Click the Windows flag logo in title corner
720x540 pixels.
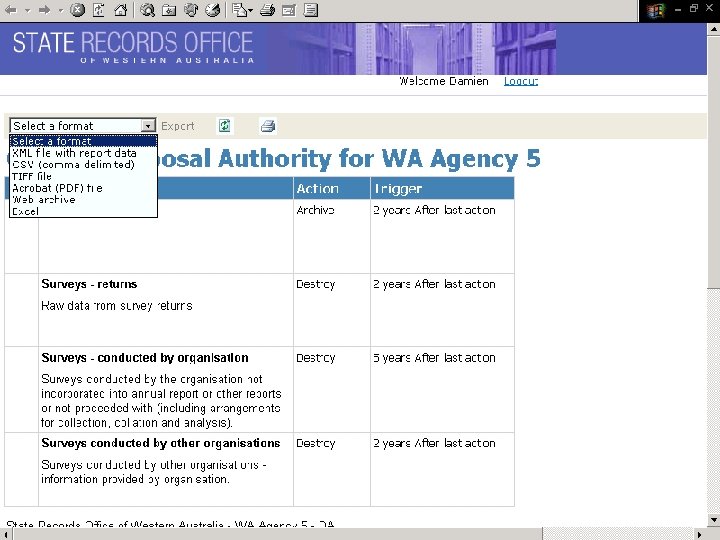pyautogui.click(x=655, y=11)
